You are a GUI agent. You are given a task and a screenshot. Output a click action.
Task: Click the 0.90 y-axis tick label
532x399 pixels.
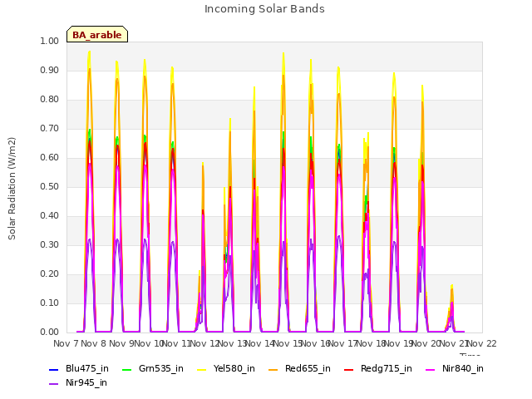50,70
